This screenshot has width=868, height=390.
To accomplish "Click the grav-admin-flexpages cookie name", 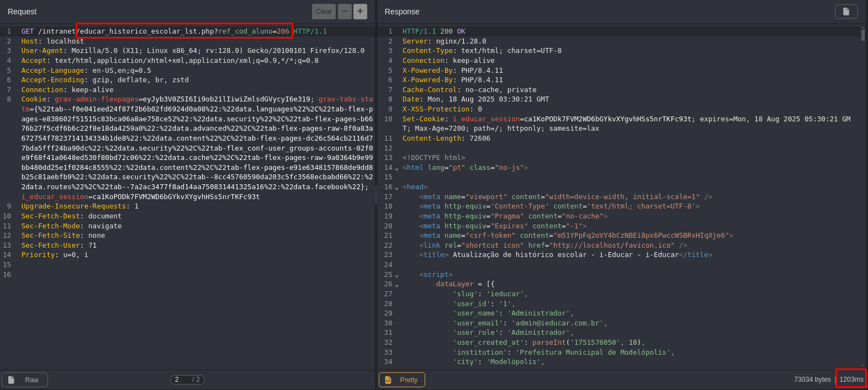I will 97,99.
